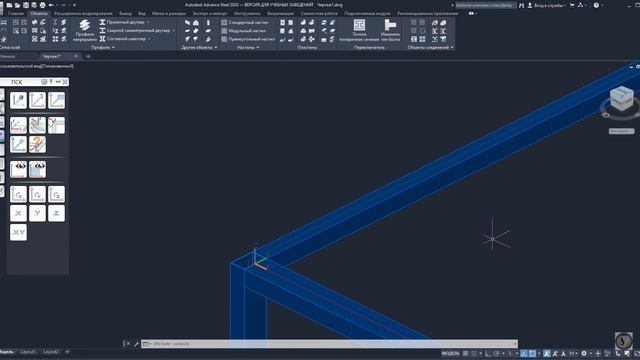
Task: Expand the Сетка осей panel label
Action: 10,47
